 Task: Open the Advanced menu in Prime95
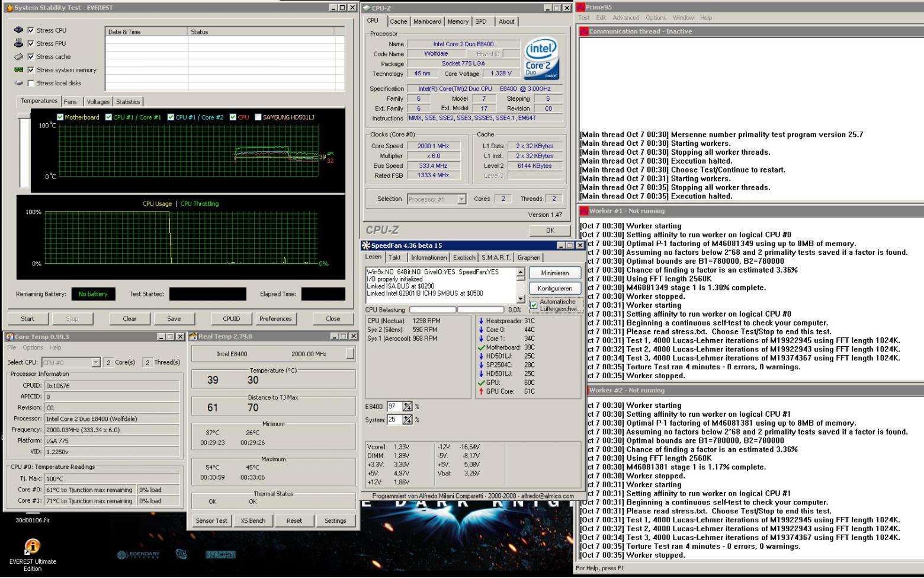625,18
